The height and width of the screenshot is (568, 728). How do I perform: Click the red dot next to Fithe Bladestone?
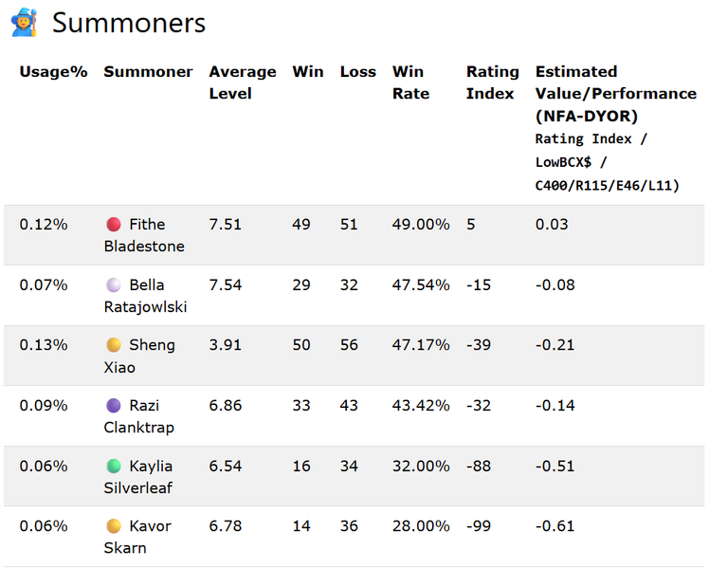[x=114, y=225]
